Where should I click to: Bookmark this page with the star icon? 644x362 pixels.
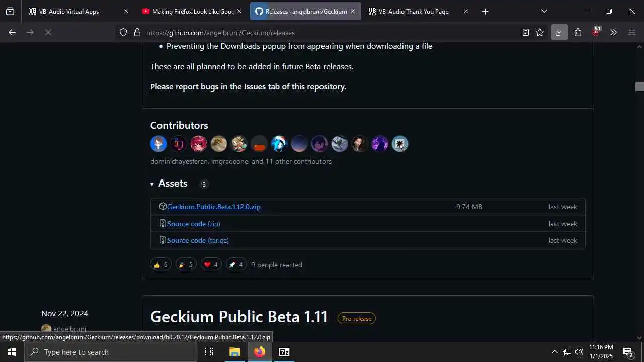click(x=540, y=32)
